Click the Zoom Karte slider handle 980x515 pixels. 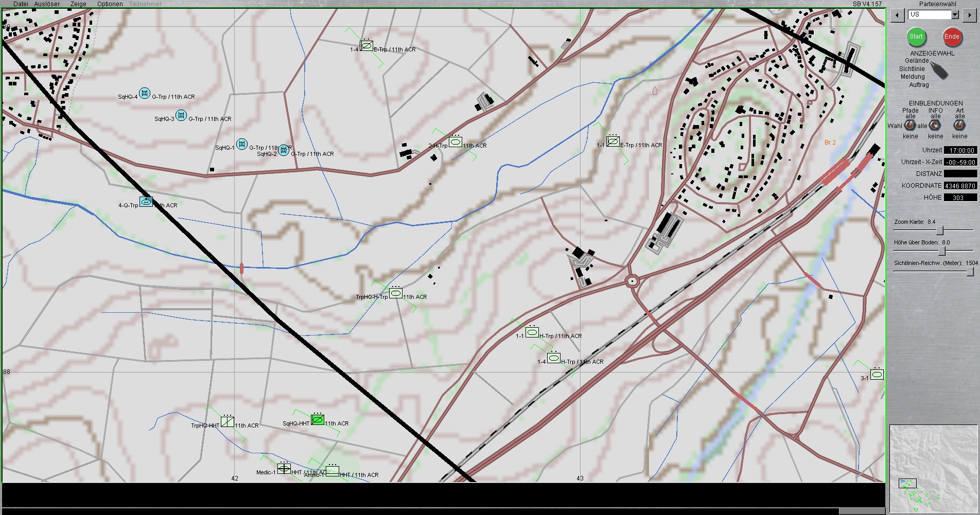tap(939, 230)
